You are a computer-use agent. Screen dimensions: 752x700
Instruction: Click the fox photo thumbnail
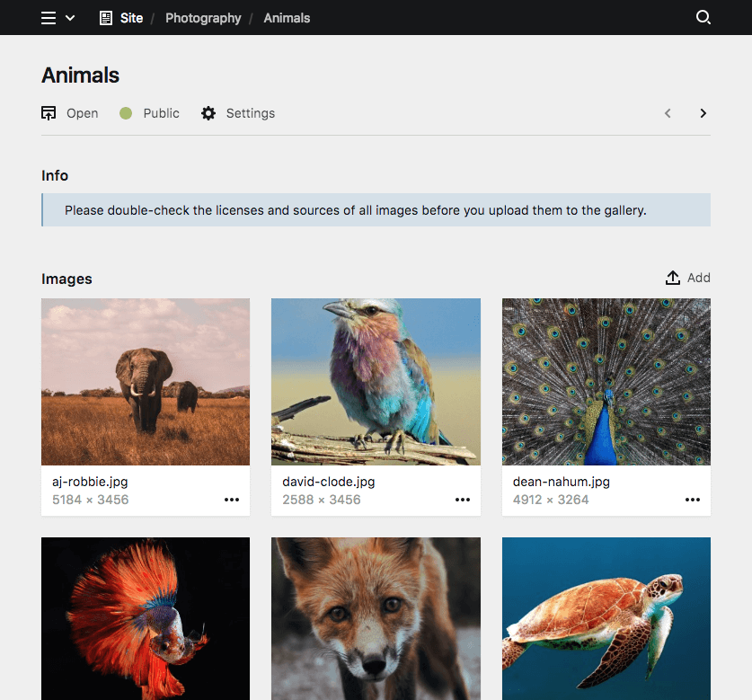[376, 618]
